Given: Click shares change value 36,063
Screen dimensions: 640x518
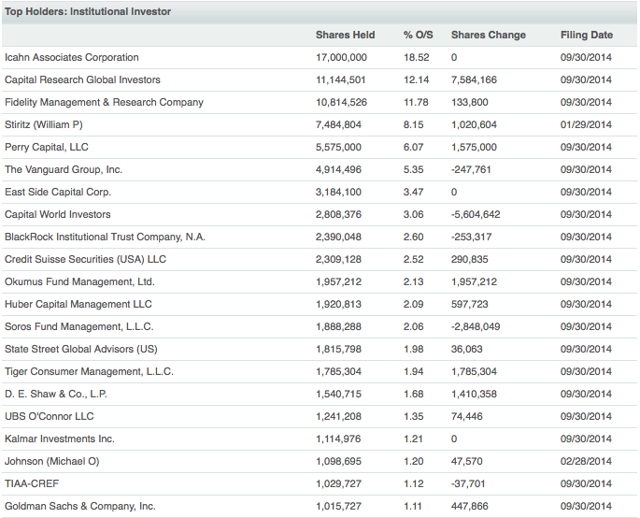Looking at the screenshot, I should pyautogui.click(x=467, y=349).
